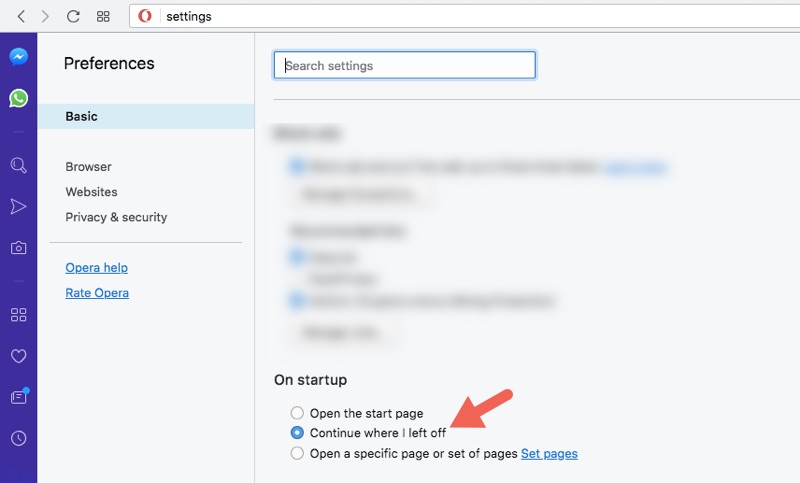The height and width of the screenshot is (483, 800).
Task: Focus the Search settings field
Action: (x=405, y=65)
